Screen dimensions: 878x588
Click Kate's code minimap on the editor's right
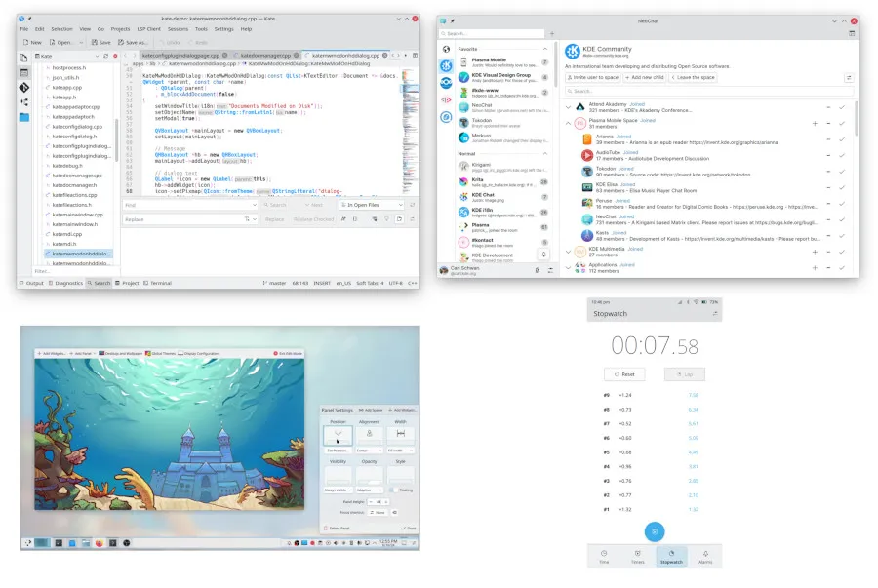[x=411, y=132]
